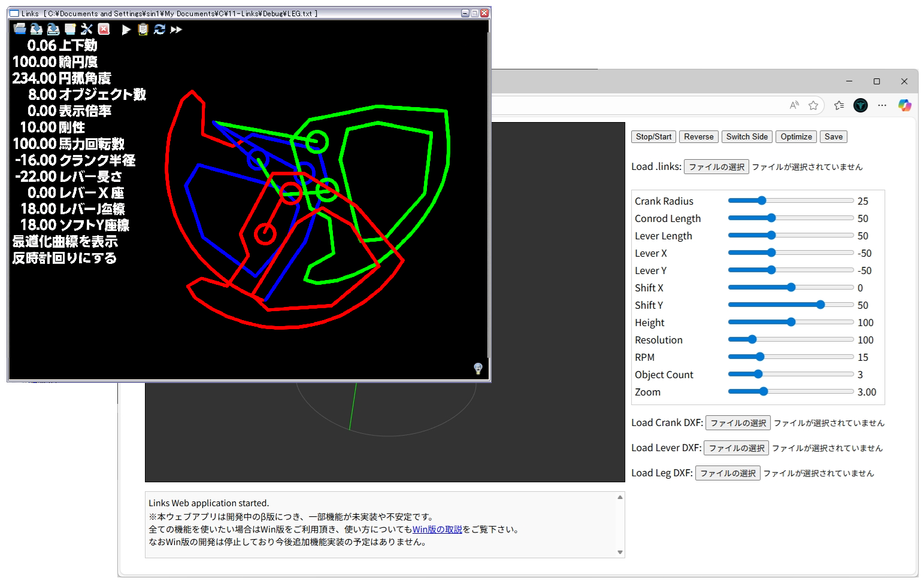The width and height of the screenshot is (924, 581).
Task: Create a new blank document via toolbar icon
Action: (70, 29)
